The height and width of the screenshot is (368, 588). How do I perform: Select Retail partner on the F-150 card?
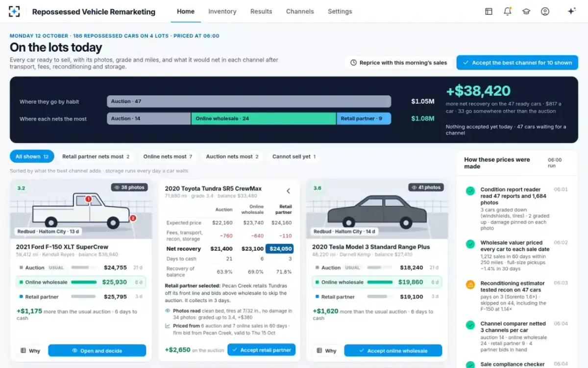click(x=81, y=297)
